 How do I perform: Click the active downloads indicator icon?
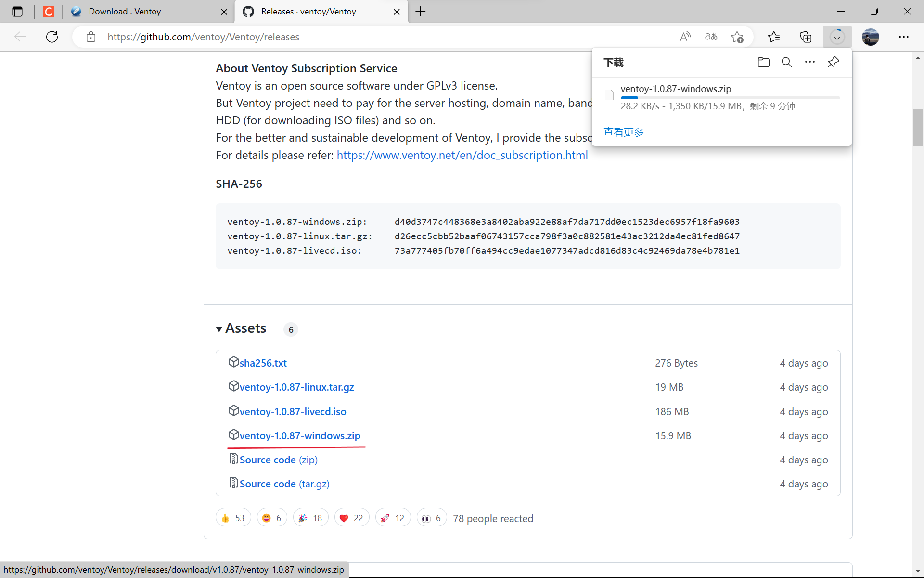coord(837,37)
